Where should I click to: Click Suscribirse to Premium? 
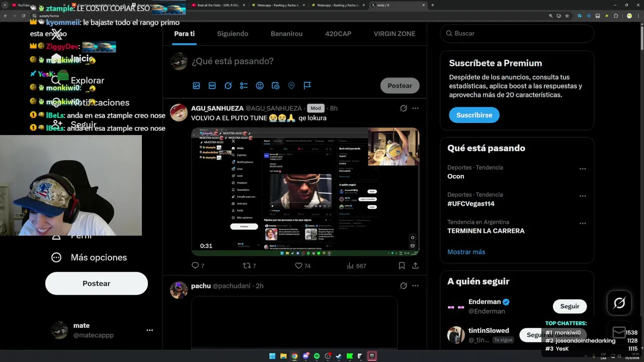[x=474, y=115]
